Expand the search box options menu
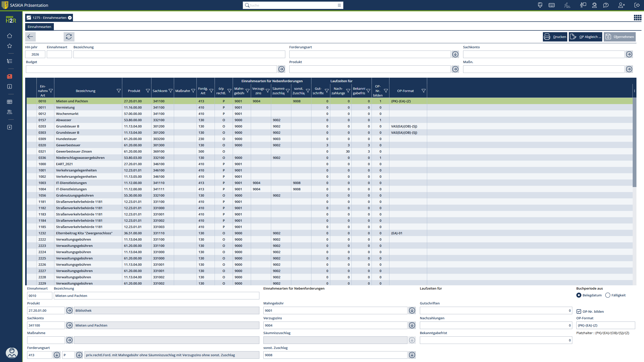This screenshot has height=362, width=644. [x=339, y=5]
